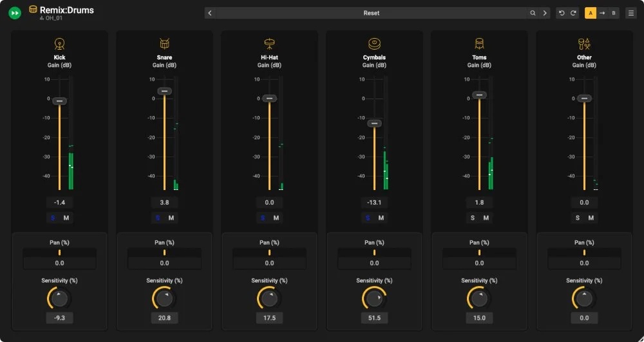The width and height of the screenshot is (644, 342).
Task: Click the Snare pan slider
Action: 164,252
